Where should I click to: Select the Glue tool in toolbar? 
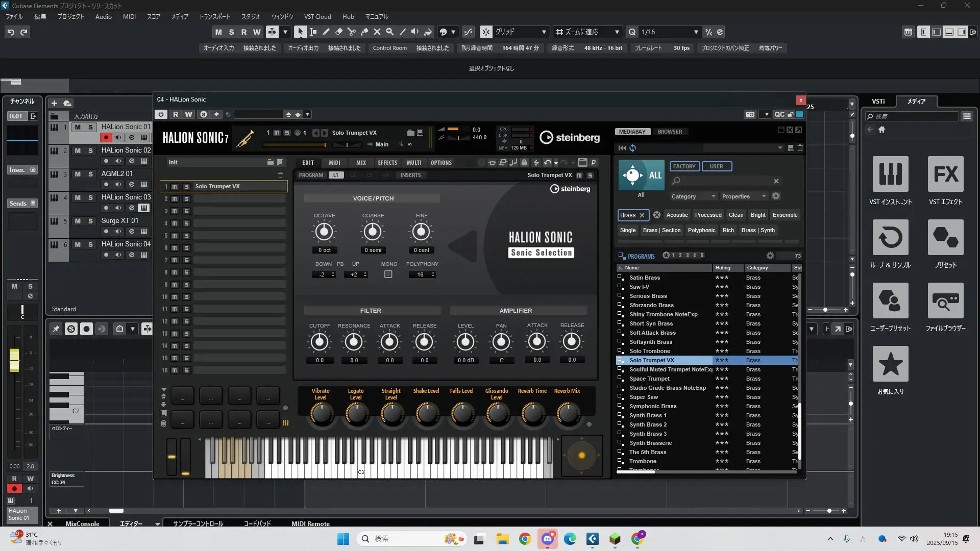coord(364,32)
